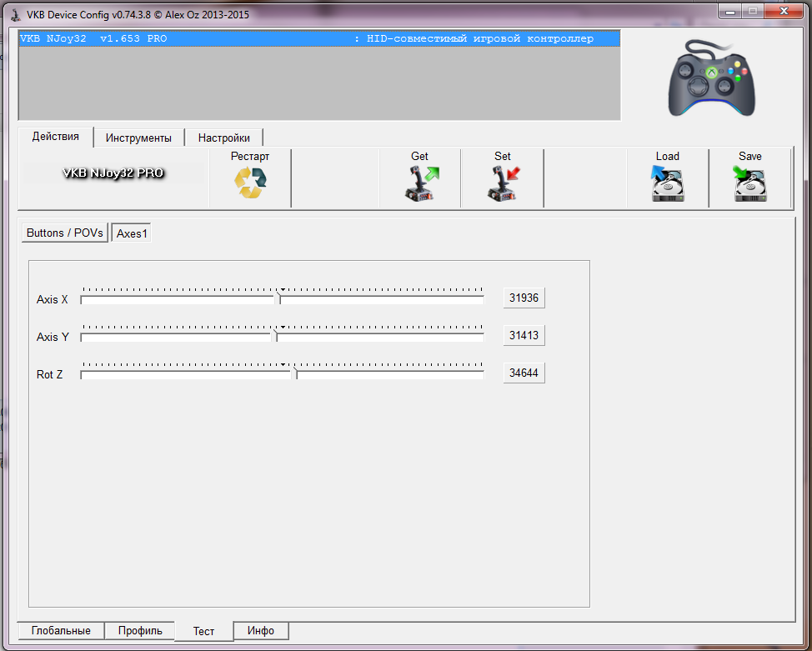812x651 pixels.
Task: Click the Save label text
Action: point(749,156)
